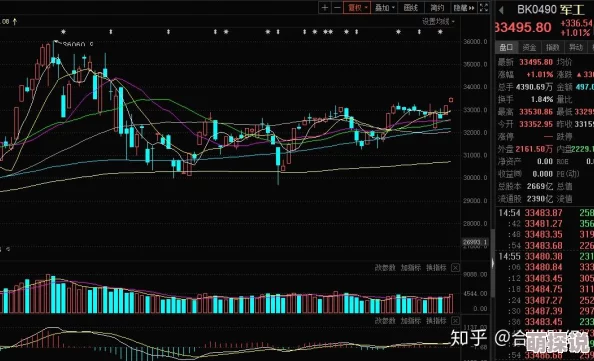The image size is (594, 361).
Task: Click 加指标 in the volume panel
Action: point(411,268)
